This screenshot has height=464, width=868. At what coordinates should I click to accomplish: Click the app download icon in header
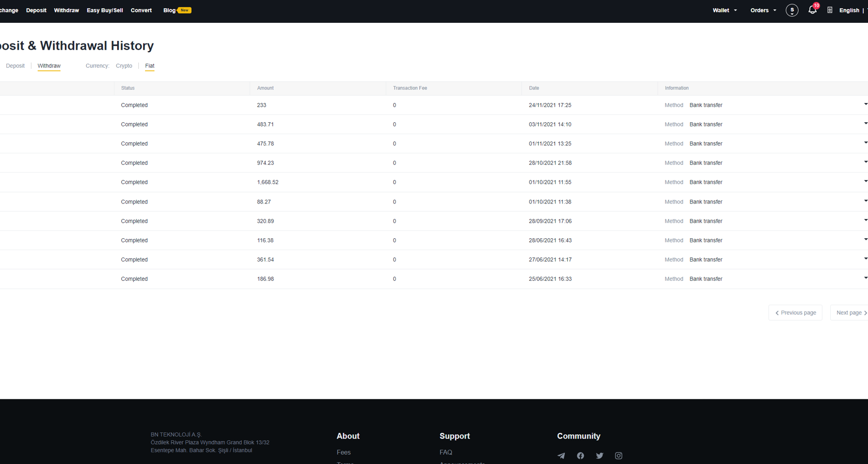pyautogui.click(x=830, y=10)
